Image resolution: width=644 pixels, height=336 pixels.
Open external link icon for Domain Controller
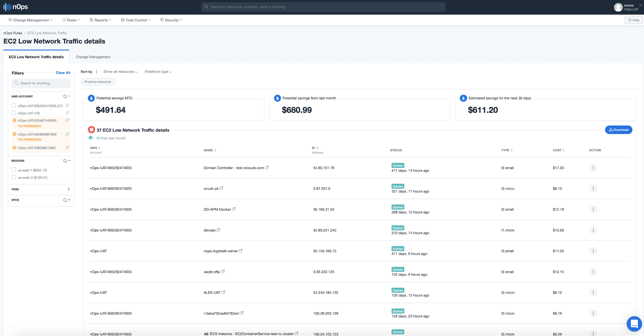pos(267,167)
